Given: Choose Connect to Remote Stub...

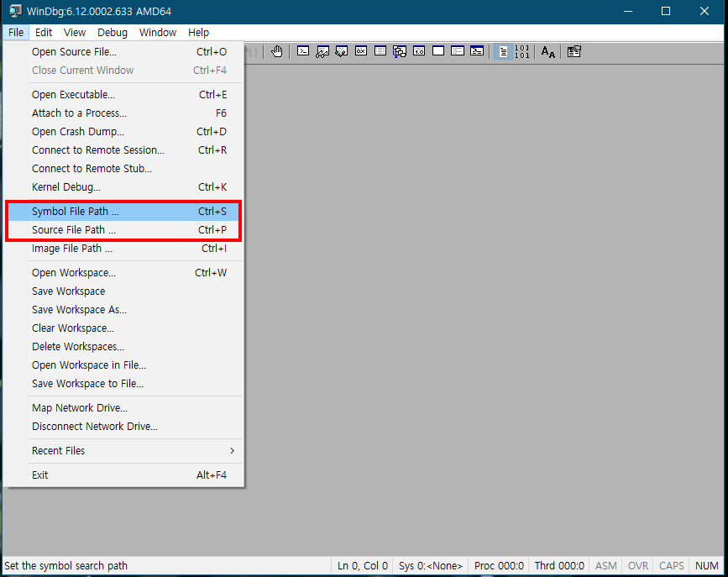Looking at the screenshot, I should coord(123,169).
